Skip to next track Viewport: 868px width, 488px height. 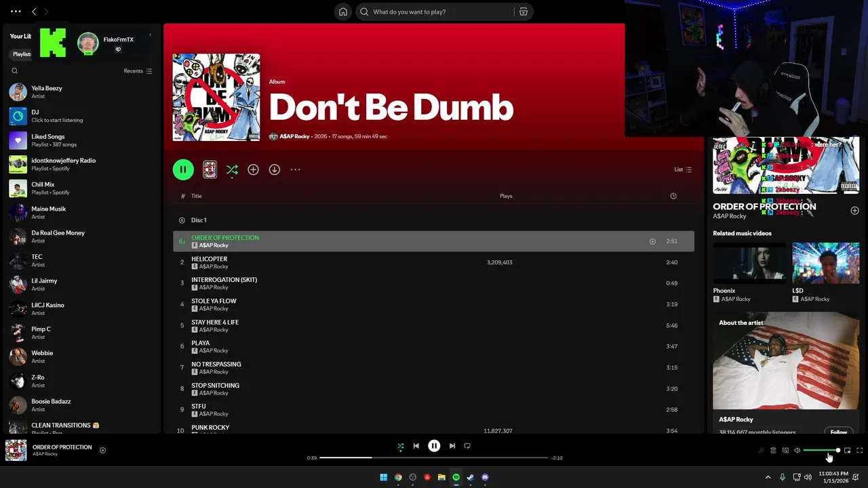(452, 446)
